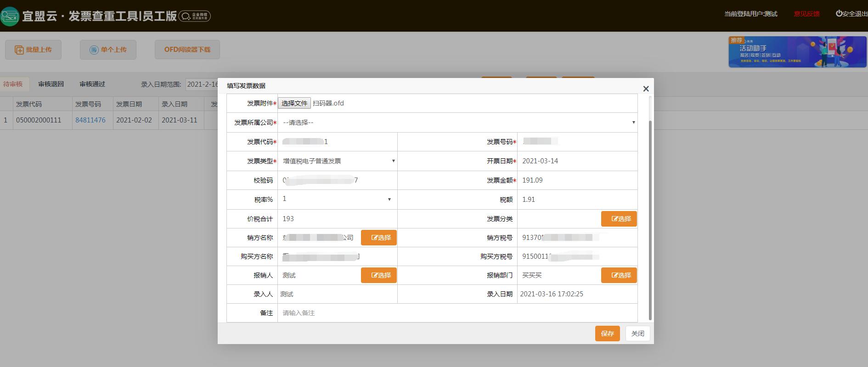Click 选择 button for 报销人
The width and height of the screenshot is (868, 367).
tap(378, 275)
